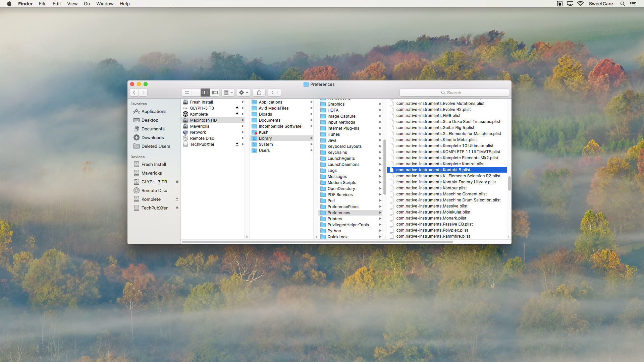This screenshot has width=644, height=362.
Task: Open Deleted Users in the sidebar
Action: 156,146
